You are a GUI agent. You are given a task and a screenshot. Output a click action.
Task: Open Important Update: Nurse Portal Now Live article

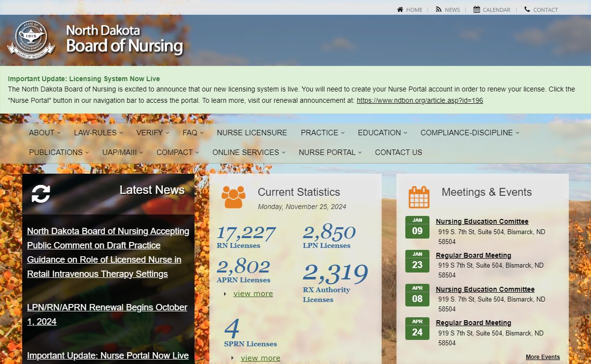click(x=108, y=356)
